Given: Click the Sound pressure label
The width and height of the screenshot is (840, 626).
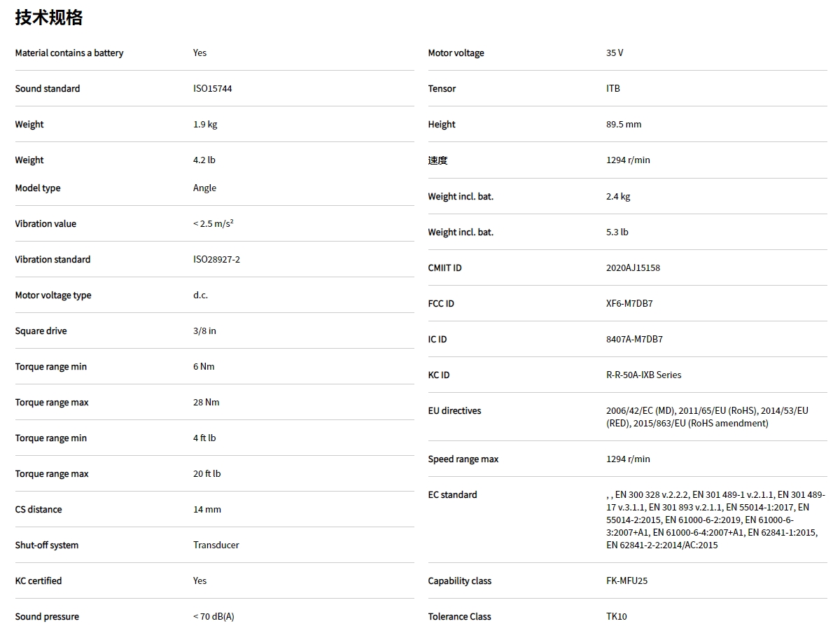Looking at the screenshot, I should tap(47, 617).
